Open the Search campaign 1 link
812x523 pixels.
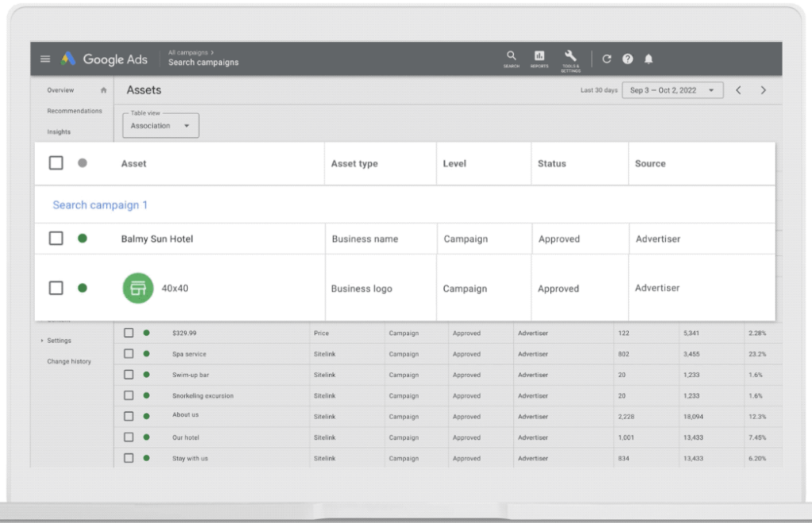click(x=100, y=205)
